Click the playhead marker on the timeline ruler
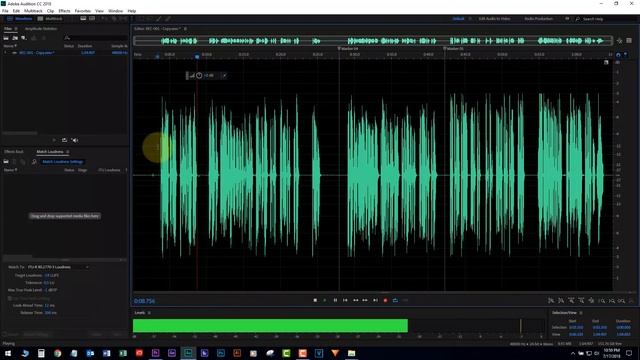640x360 pixels. click(197, 57)
